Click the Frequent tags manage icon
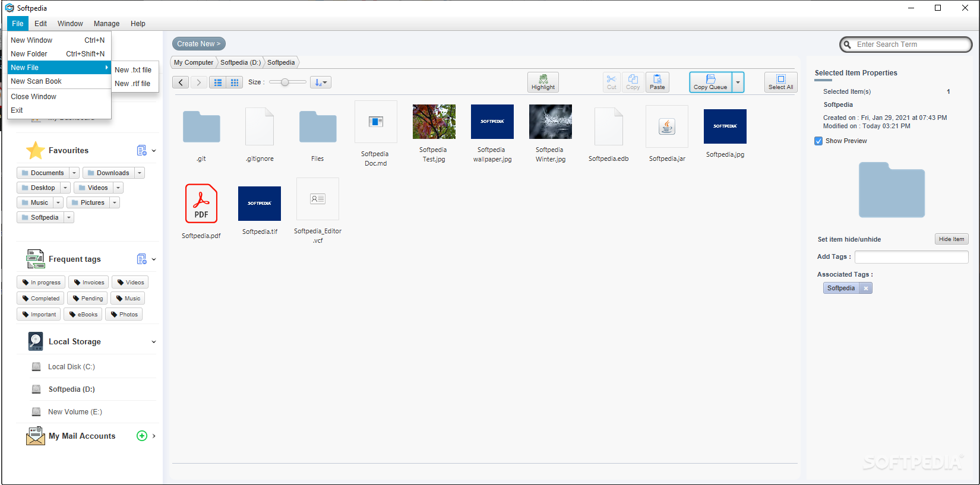This screenshot has width=980, height=485. pyautogui.click(x=141, y=259)
